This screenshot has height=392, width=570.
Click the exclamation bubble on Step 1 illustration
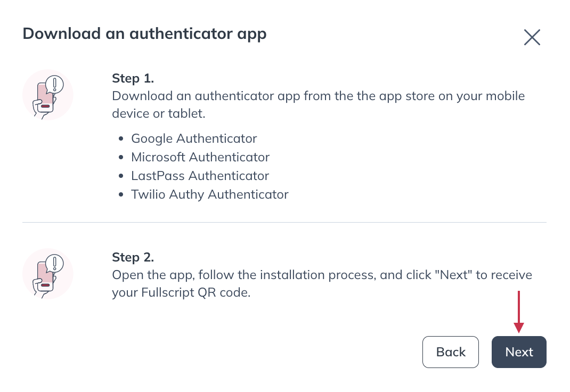tap(54, 84)
